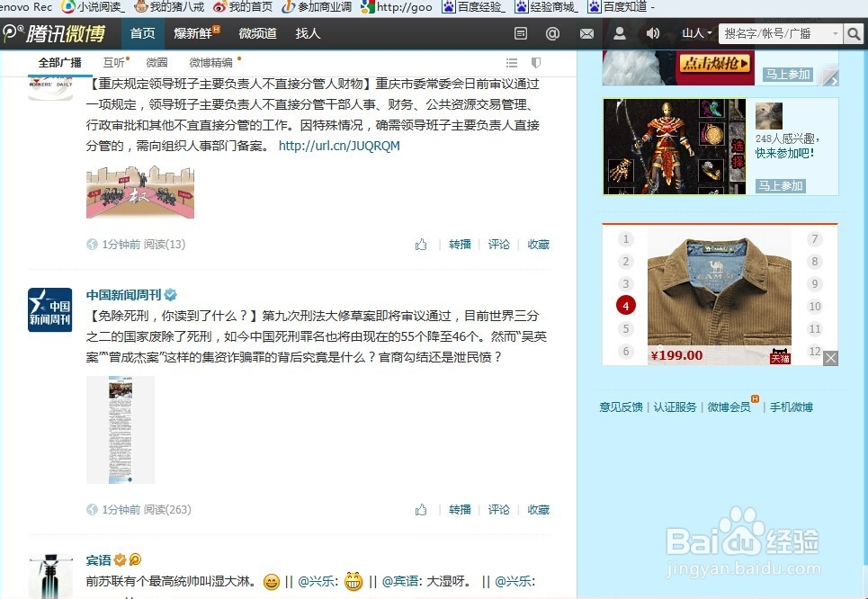868x599 pixels.
Task: Open profile via the person icon
Action: (621, 33)
